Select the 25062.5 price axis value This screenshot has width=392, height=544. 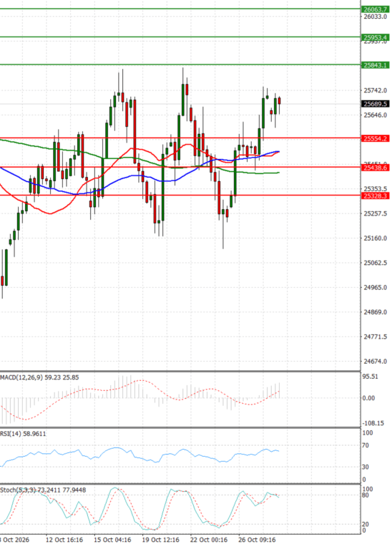tap(375, 263)
